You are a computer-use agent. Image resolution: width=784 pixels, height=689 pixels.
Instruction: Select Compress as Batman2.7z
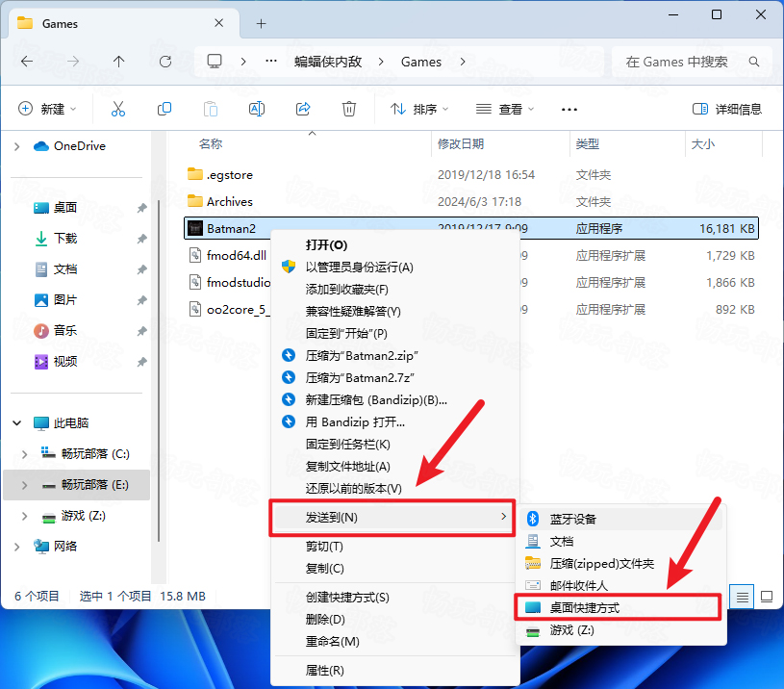click(395, 377)
